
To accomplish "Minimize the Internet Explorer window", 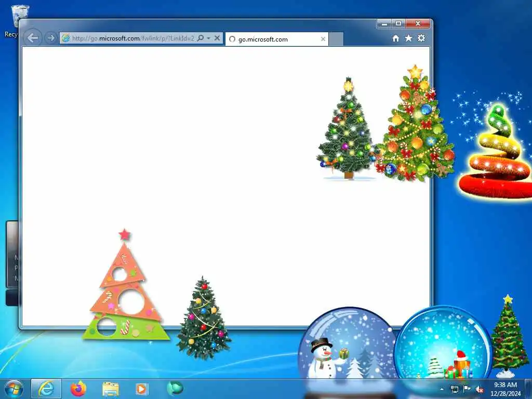I will [384, 24].
